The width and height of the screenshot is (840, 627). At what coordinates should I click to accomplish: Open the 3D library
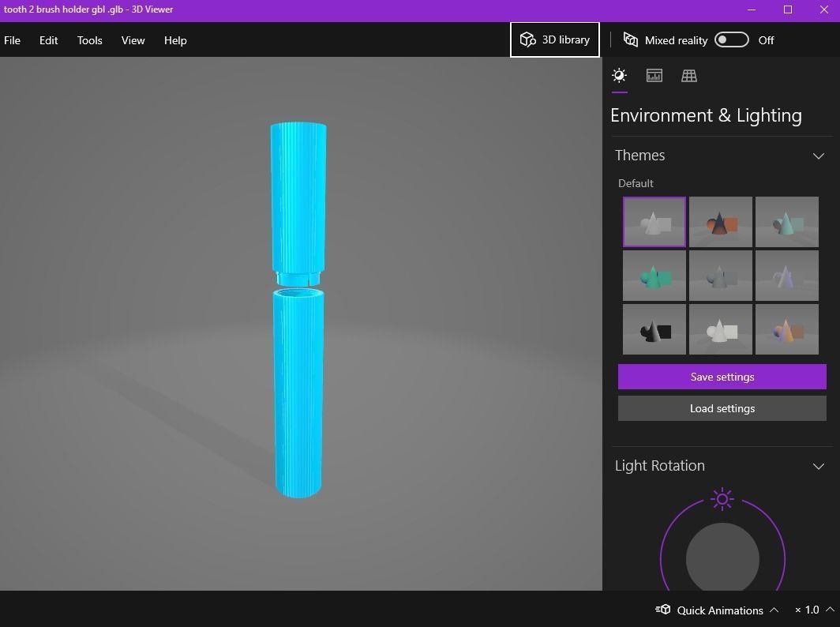[x=554, y=39]
